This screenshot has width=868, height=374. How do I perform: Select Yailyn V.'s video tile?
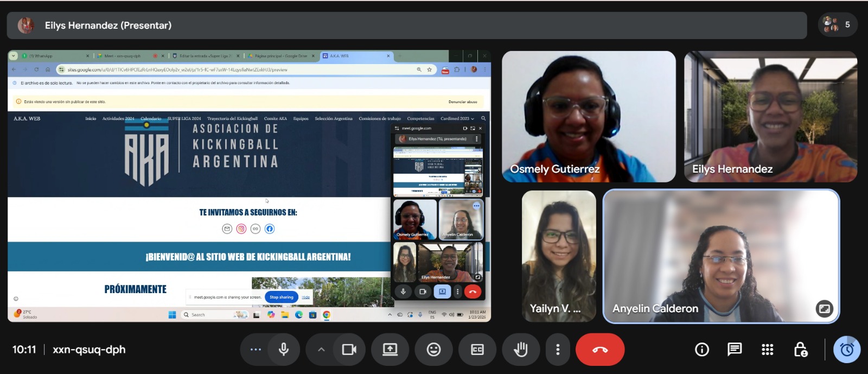coord(559,256)
